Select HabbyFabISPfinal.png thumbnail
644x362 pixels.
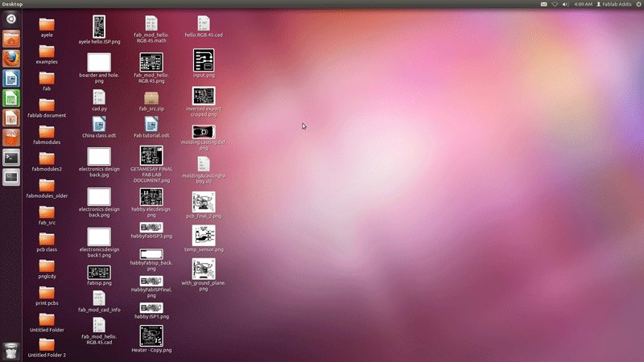point(151,281)
